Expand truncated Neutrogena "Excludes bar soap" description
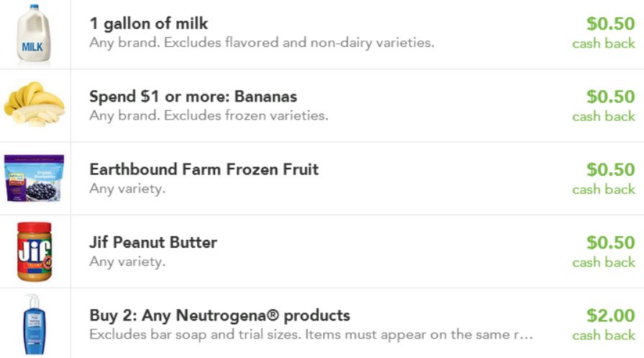The image size is (644, 358). pyautogui.click(x=311, y=334)
